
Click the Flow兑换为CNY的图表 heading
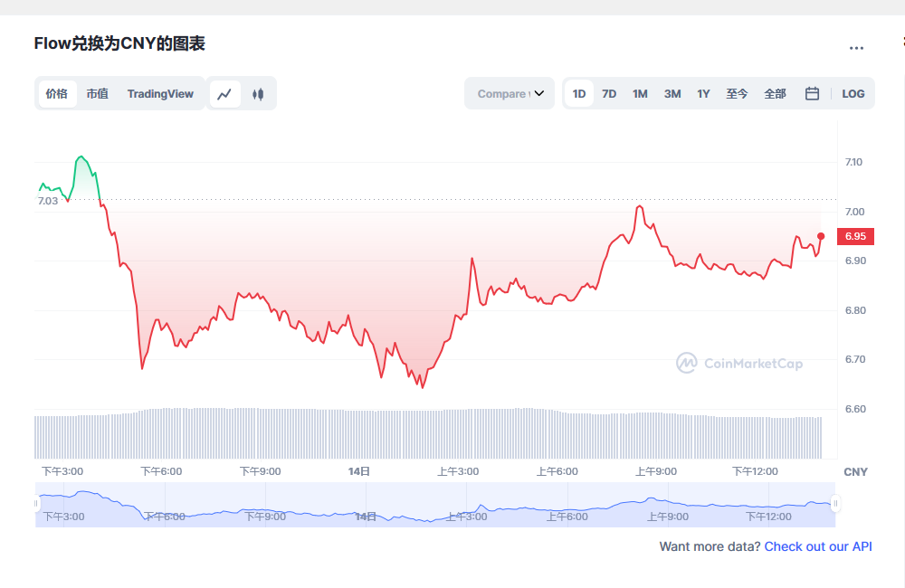(119, 43)
